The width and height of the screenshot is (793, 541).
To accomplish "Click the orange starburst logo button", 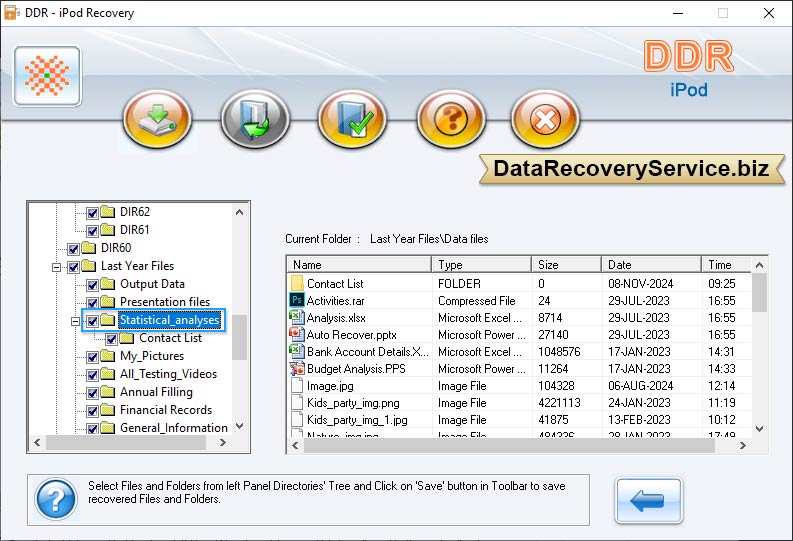I will [x=47, y=76].
